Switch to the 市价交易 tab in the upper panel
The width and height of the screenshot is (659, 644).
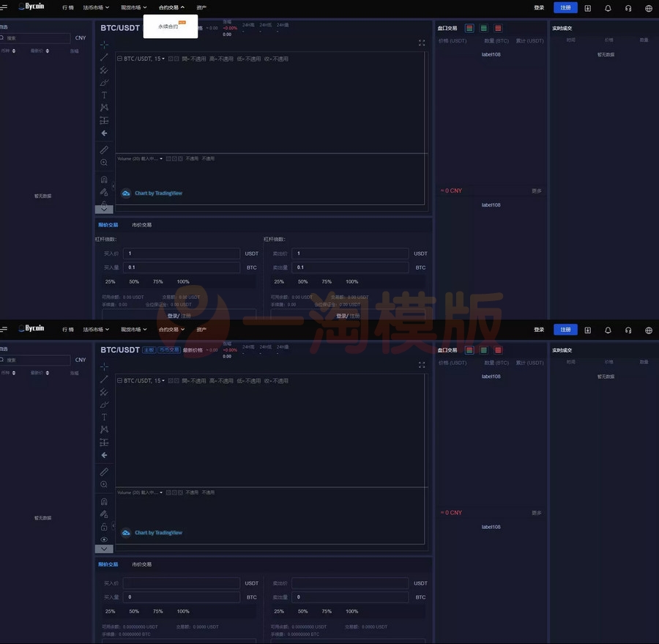142,225
